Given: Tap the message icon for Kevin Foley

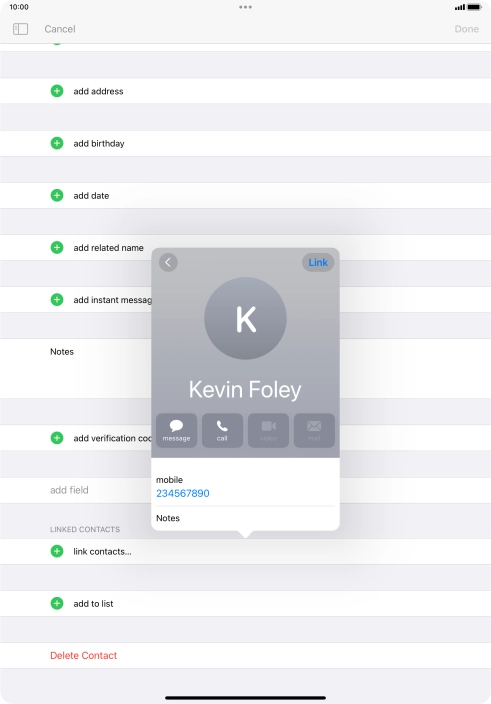Looking at the screenshot, I should (x=176, y=430).
